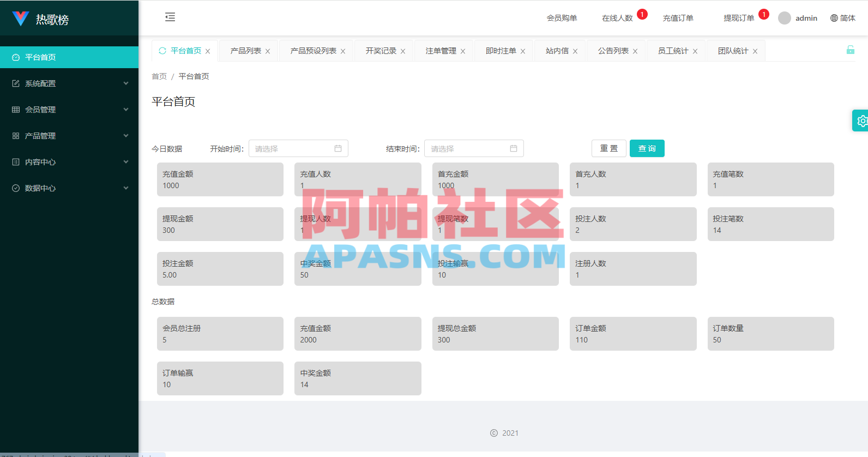Open 会员购单 in the top bar
Screen dimensions: 868x457
[562, 18]
